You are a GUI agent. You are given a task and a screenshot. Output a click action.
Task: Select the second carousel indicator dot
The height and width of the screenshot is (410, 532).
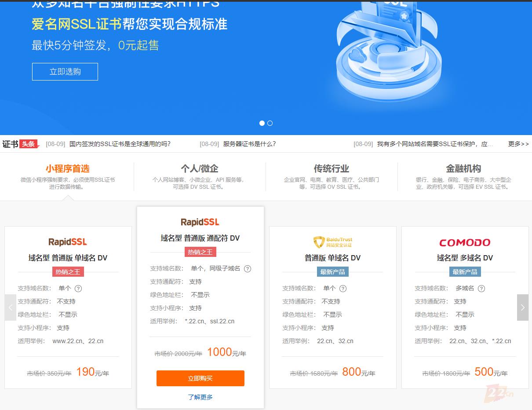(270, 124)
